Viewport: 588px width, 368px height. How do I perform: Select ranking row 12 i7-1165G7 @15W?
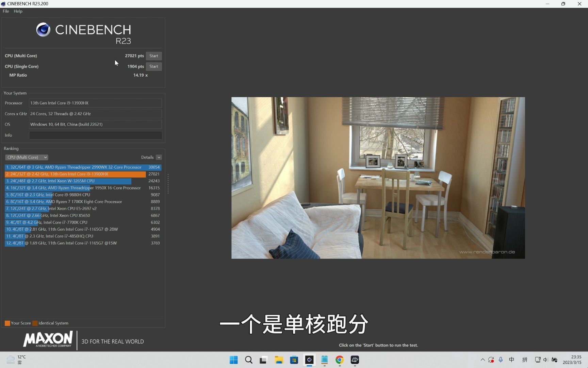[x=83, y=243]
